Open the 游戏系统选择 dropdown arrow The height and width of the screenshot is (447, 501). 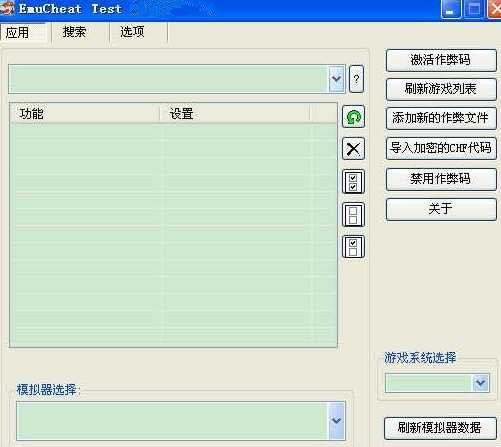coord(481,383)
